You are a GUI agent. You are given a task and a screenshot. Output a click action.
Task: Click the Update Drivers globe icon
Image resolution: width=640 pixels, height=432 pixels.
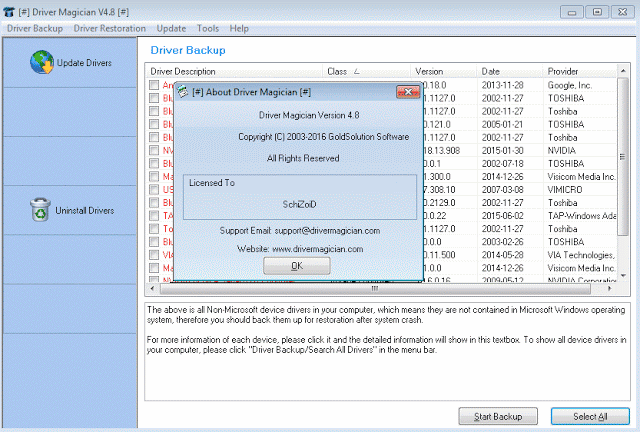coord(42,62)
